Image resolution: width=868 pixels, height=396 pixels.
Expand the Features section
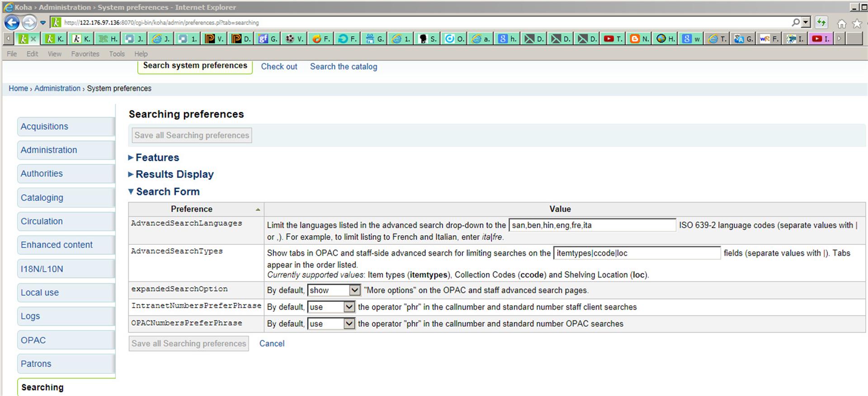point(154,157)
